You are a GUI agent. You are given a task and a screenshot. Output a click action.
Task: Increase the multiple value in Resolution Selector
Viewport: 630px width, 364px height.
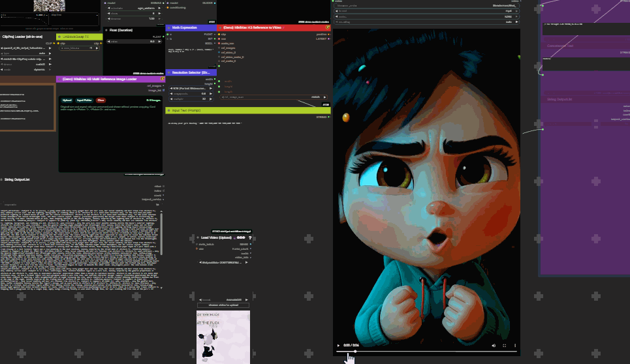click(x=210, y=99)
